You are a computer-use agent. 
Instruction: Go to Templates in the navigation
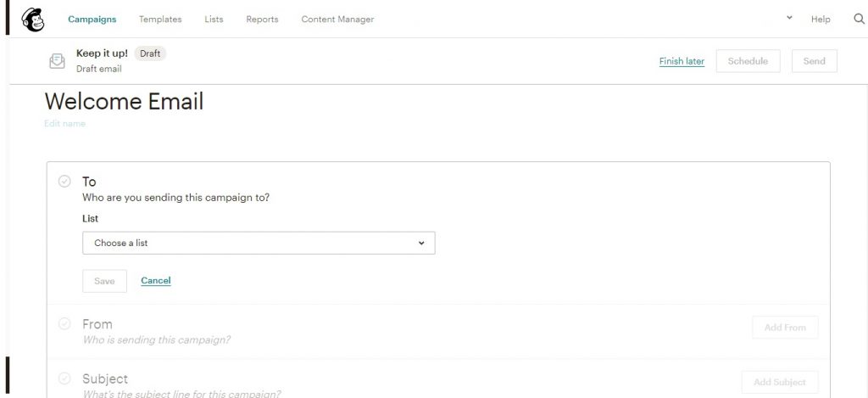tap(160, 20)
